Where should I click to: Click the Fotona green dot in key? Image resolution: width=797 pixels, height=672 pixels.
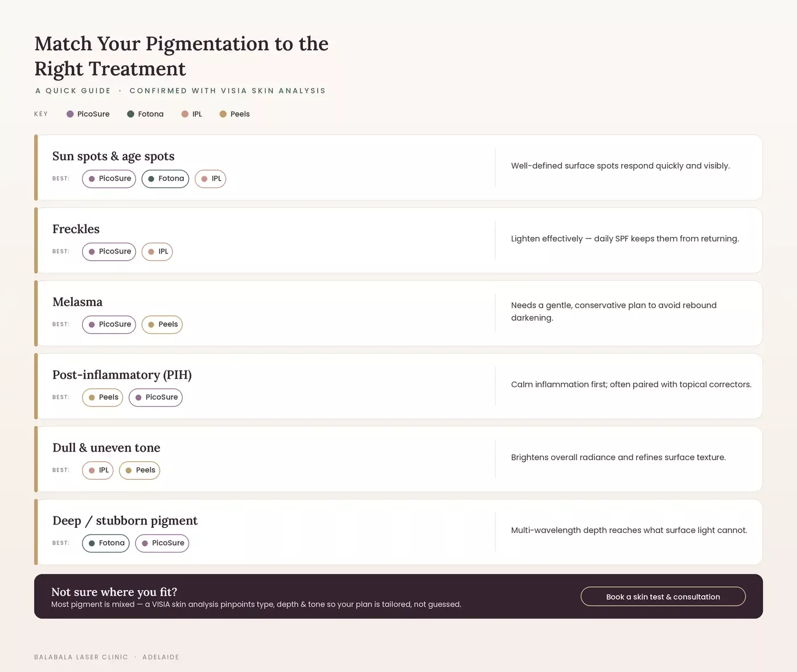(130, 114)
